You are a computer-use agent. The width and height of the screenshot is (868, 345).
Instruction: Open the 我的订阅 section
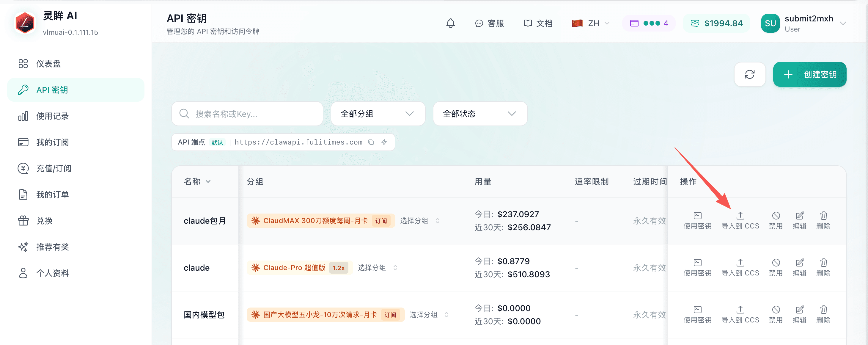[x=52, y=142]
